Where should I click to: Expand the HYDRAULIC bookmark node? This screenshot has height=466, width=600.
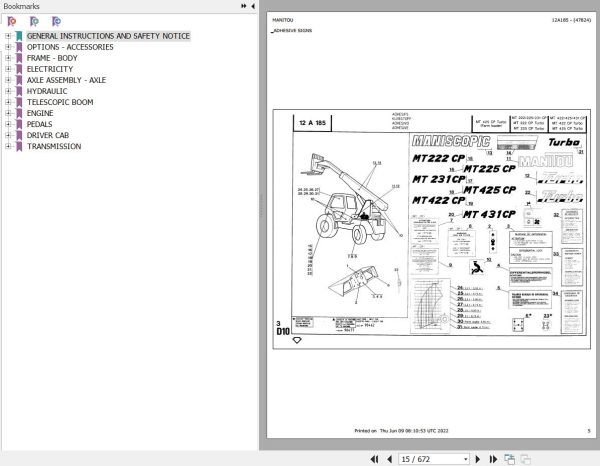8,91
